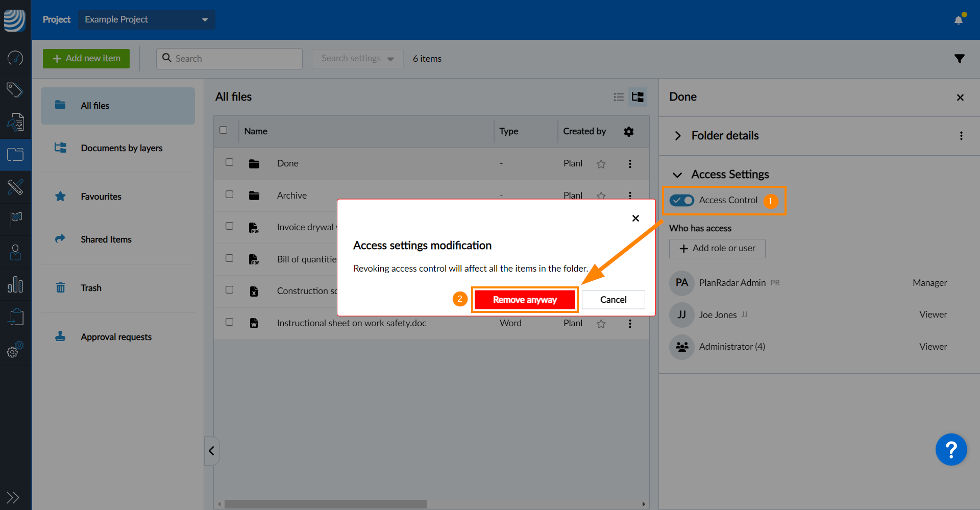Switch to list view icon

[x=619, y=97]
